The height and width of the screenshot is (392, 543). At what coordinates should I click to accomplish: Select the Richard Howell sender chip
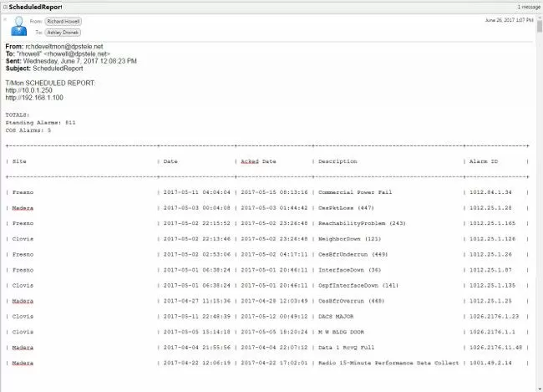coord(65,21)
